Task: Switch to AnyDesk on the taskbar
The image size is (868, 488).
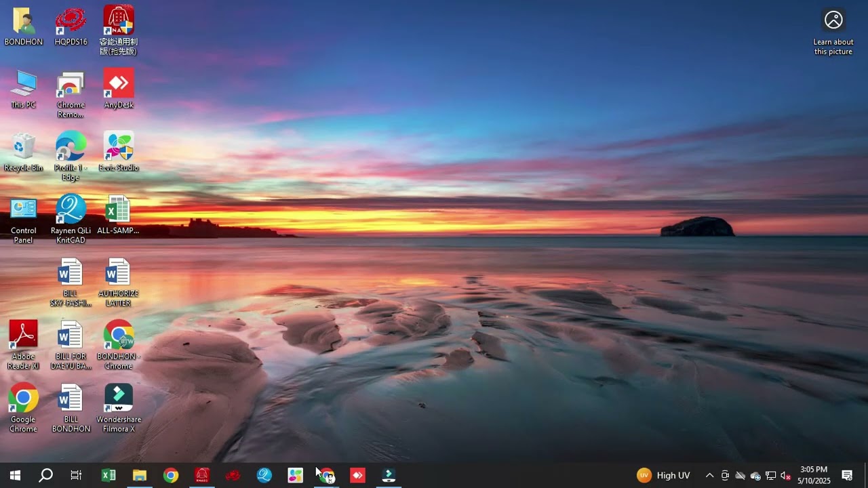Action: click(x=358, y=475)
